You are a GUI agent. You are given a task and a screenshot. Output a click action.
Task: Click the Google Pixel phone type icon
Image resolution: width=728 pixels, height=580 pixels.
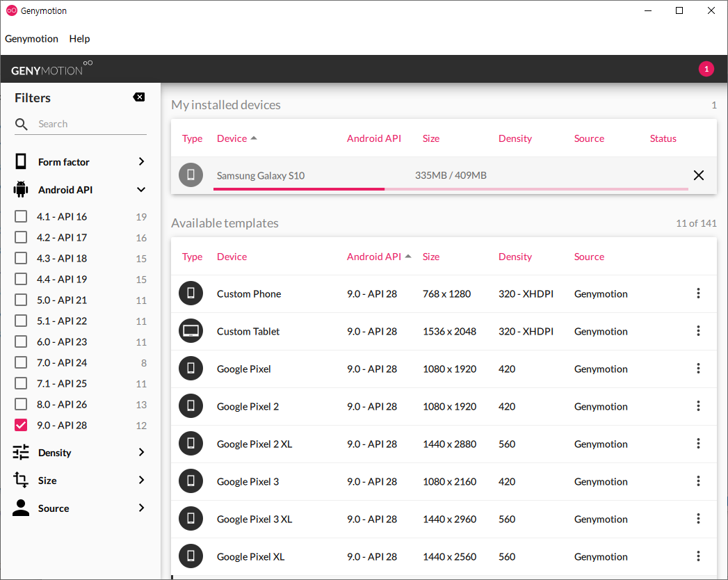click(x=191, y=369)
